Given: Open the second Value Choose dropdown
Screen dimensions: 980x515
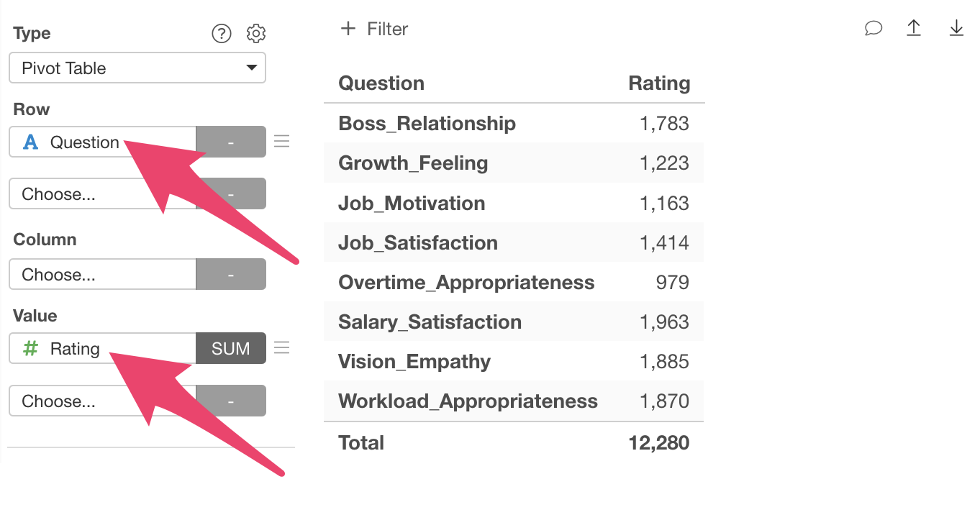Looking at the screenshot, I should [102, 401].
